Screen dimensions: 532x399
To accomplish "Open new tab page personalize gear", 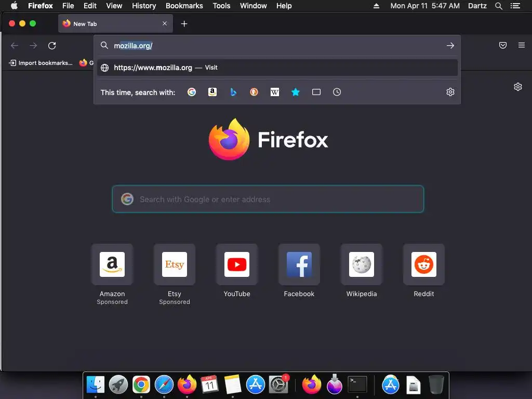I will coord(518,87).
